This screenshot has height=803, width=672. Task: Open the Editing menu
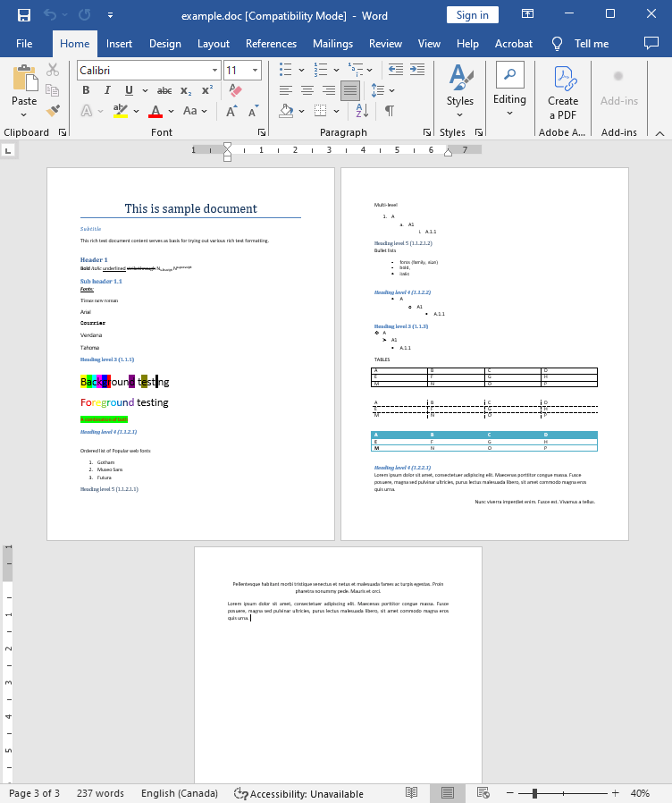tap(509, 90)
